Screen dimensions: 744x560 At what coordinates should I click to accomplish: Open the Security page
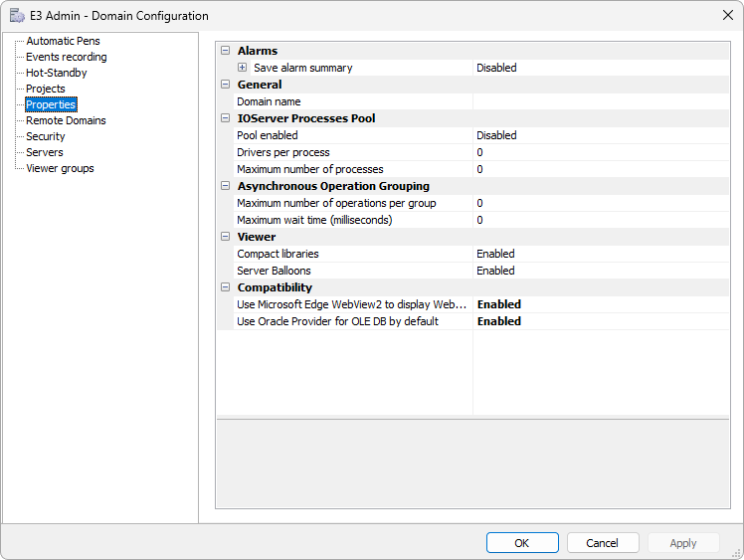coord(46,136)
